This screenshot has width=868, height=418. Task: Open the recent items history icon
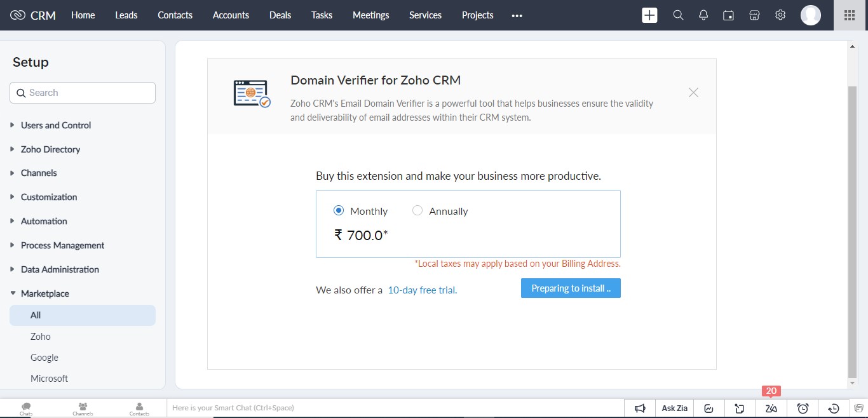pos(834,408)
